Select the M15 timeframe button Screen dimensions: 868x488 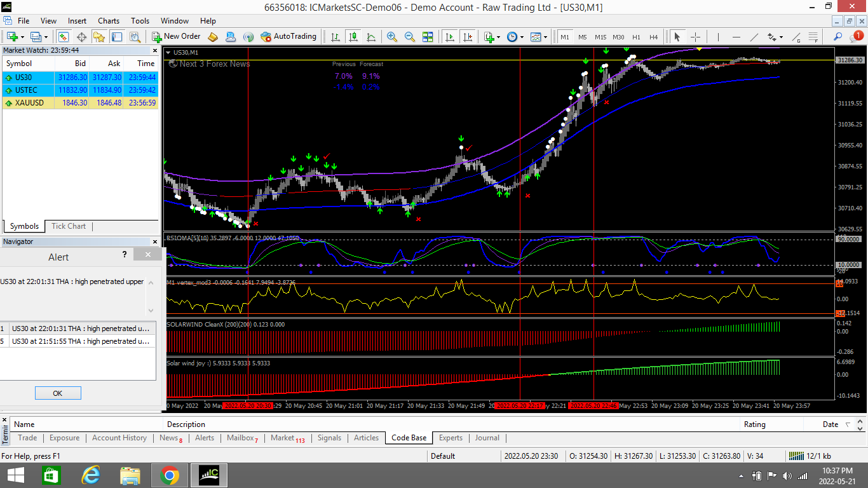pos(600,37)
